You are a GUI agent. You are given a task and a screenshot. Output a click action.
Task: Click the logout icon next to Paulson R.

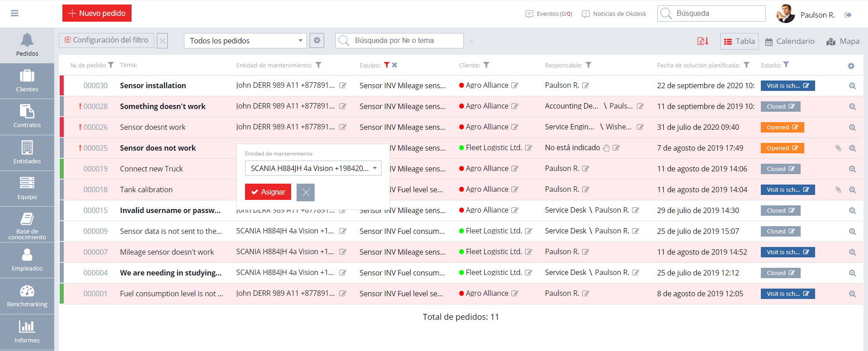(848, 15)
